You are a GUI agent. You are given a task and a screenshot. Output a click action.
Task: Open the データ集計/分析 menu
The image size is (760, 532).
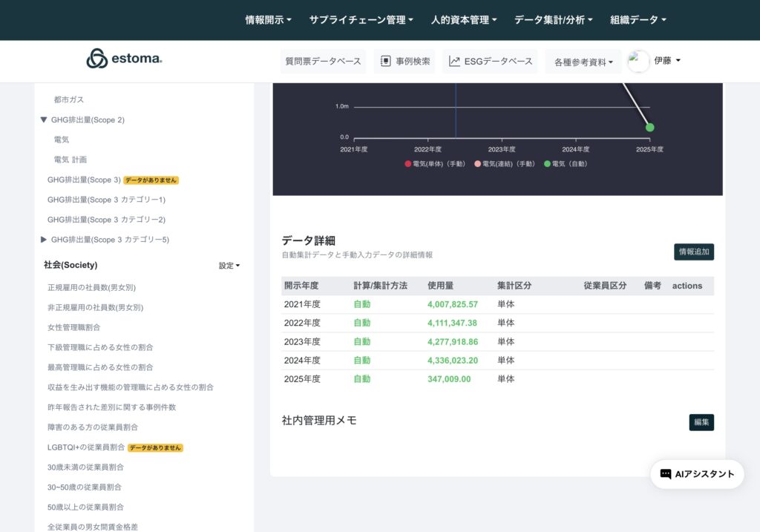[553, 20]
